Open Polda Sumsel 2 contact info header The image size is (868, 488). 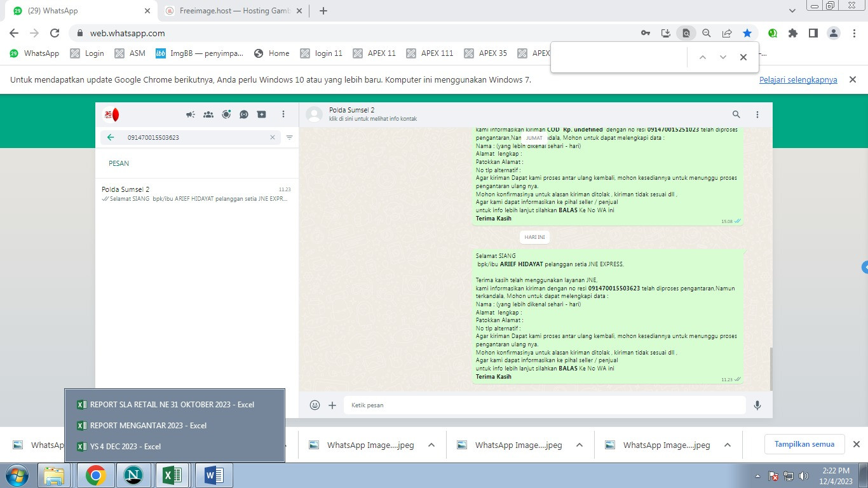(372, 114)
